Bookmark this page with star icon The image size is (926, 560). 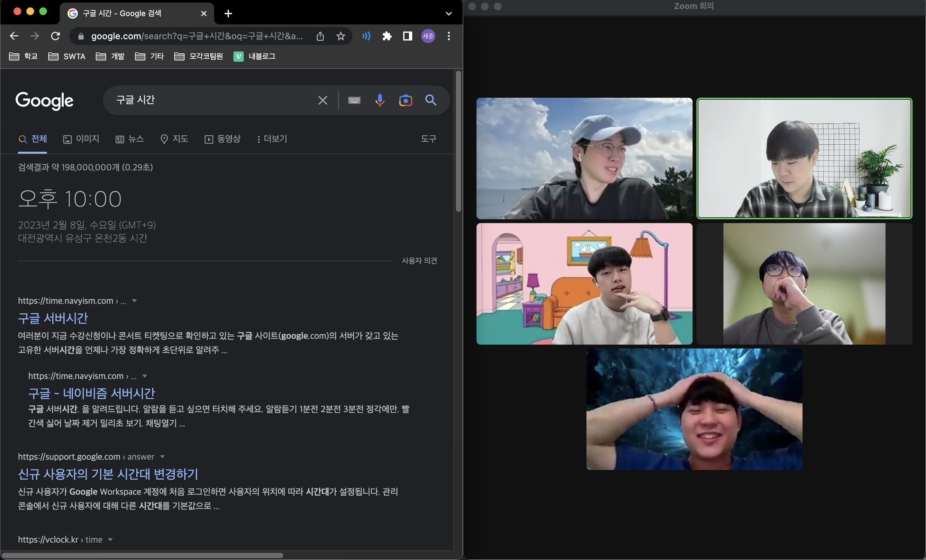[x=340, y=36]
